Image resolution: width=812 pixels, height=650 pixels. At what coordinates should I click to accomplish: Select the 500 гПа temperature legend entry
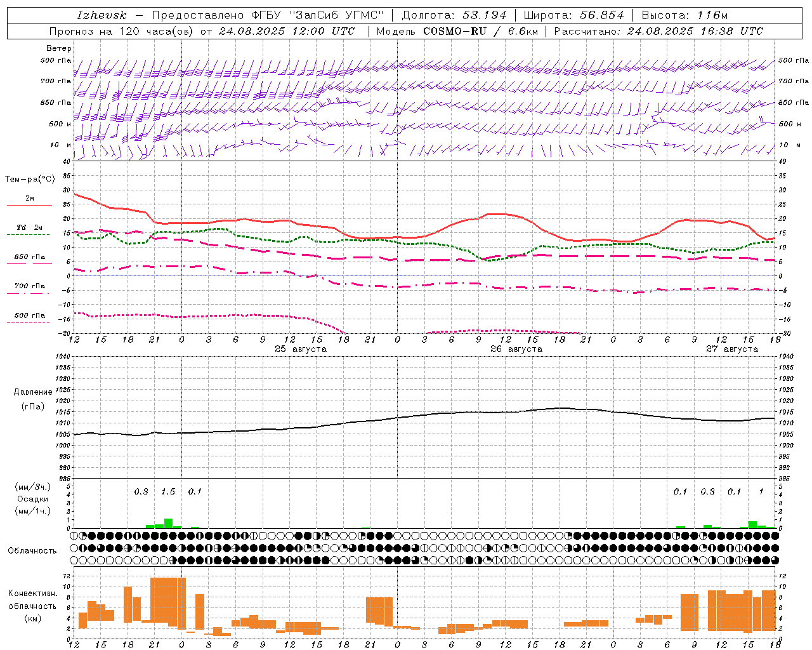30,315
